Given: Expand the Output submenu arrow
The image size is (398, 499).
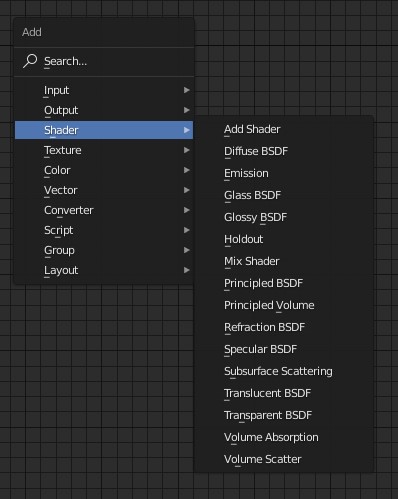Looking at the screenshot, I should (x=187, y=110).
